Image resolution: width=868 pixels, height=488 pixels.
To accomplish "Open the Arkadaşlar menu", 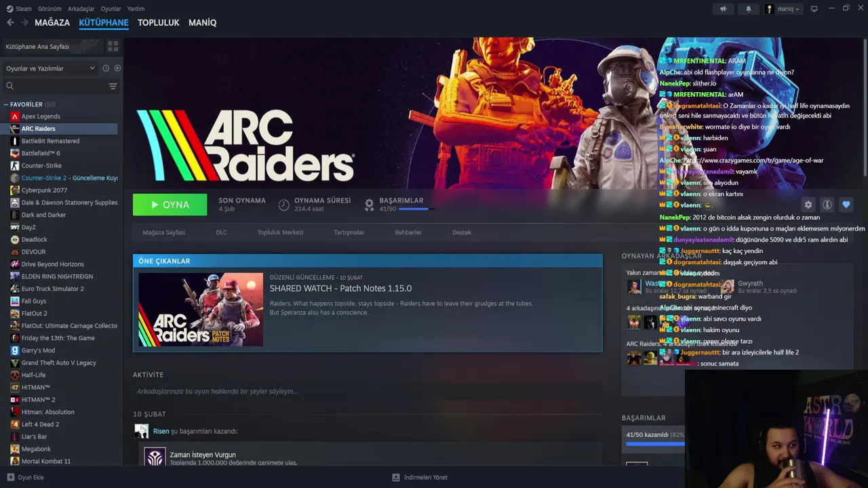I will point(81,9).
